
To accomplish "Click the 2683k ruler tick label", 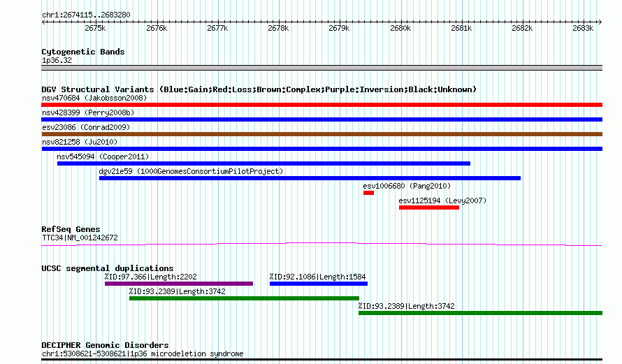I will pyautogui.click(x=583, y=28).
